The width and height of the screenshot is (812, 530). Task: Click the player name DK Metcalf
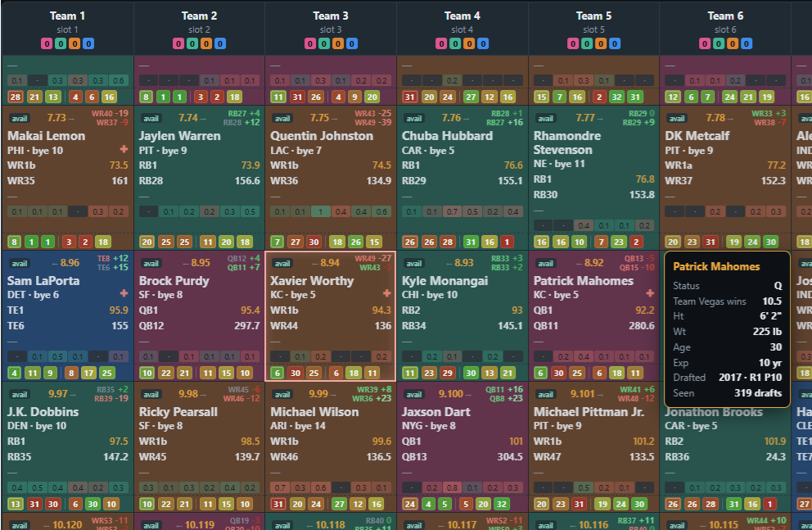tap(697, 136)
